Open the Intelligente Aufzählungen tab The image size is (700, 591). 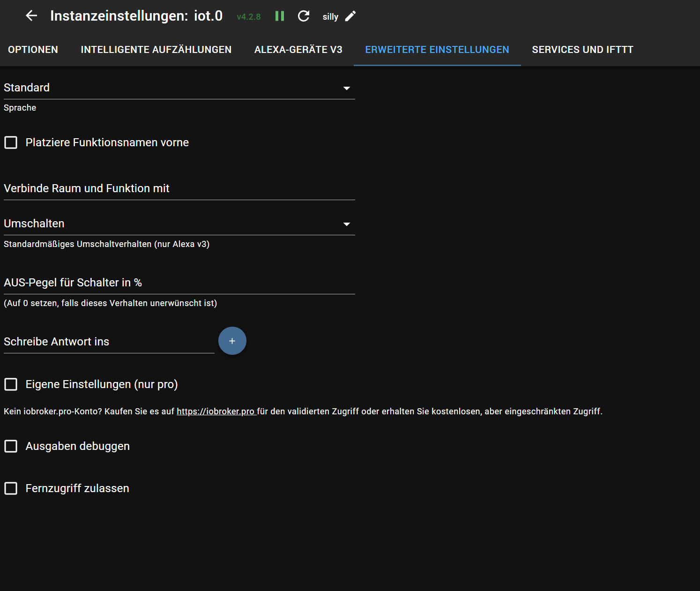point(156,49)
